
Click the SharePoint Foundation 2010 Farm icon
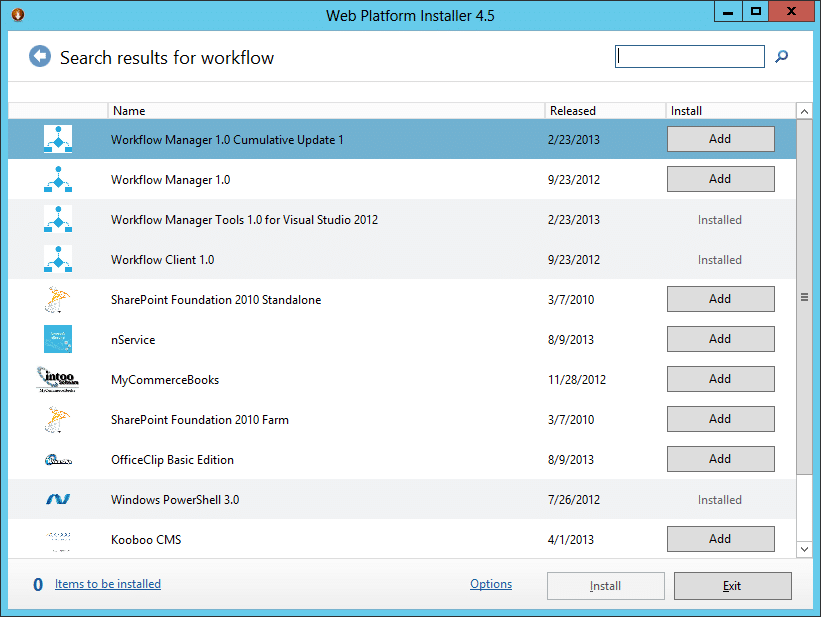coord(58,420)
